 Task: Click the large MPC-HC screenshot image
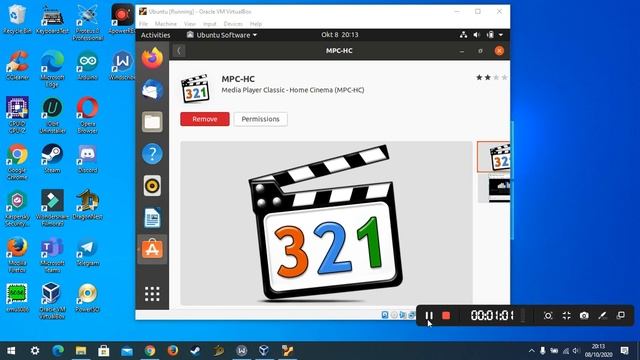[326, 223]
